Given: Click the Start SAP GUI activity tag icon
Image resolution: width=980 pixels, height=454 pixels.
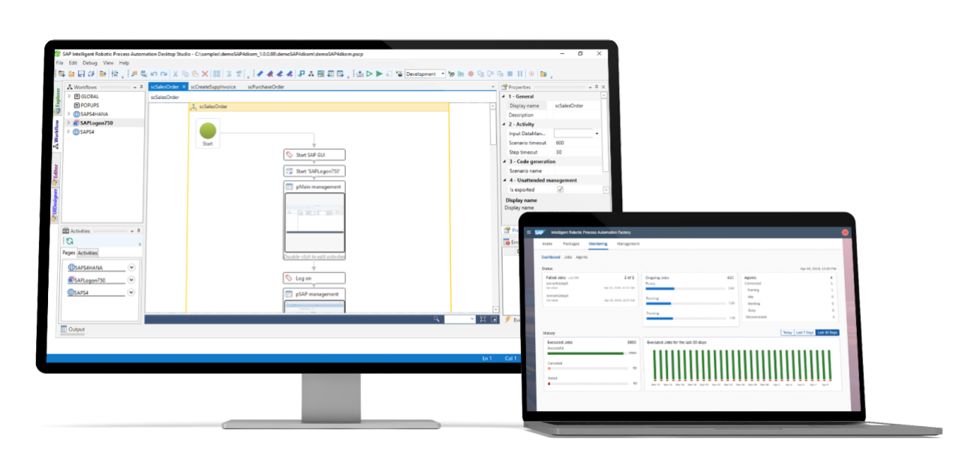Looking at the screenshot, I should (290, 155).
